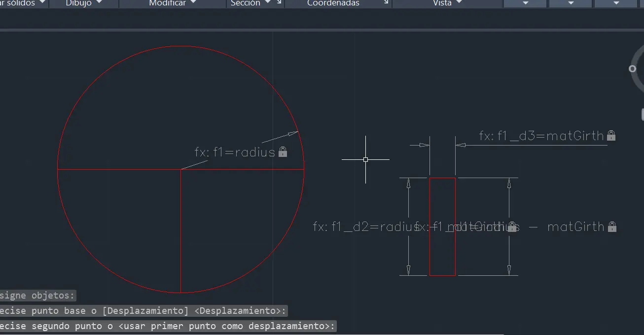This screenshot has width=644, height=335.
Task: Click the lock icon on f1=radius dimension
Action: tap(283, 152)
